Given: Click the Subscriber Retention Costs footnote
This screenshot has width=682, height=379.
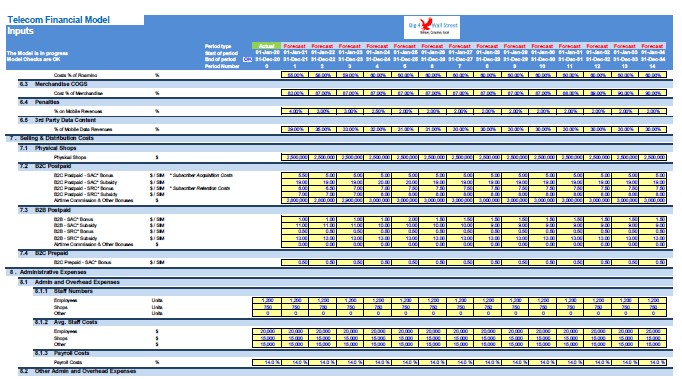Looking at the screenshot, I should point(200,188).
